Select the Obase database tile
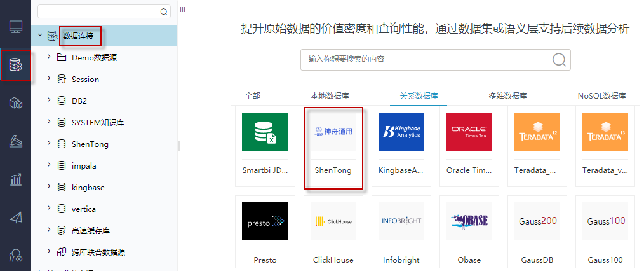 [469, 233]
